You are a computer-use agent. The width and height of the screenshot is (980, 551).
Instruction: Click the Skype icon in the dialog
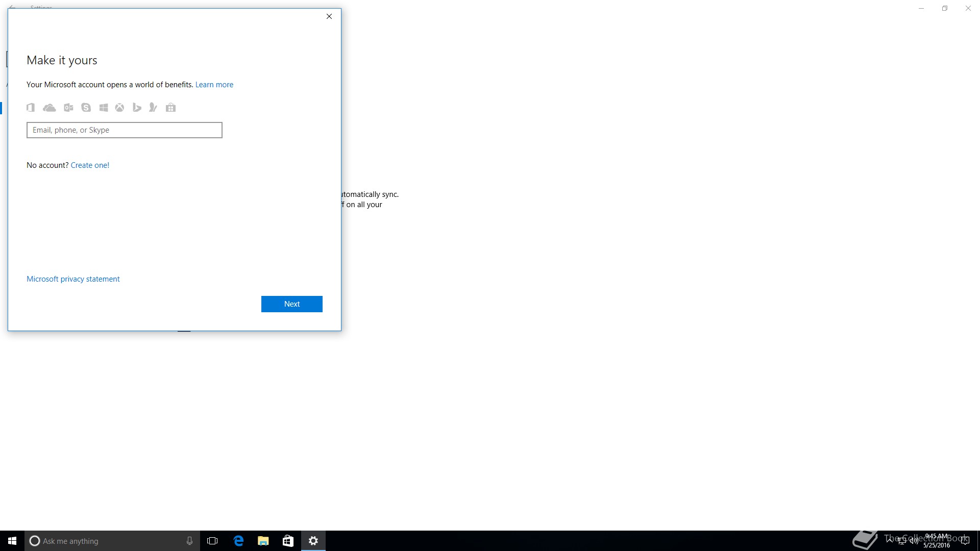tap(86, 108)
